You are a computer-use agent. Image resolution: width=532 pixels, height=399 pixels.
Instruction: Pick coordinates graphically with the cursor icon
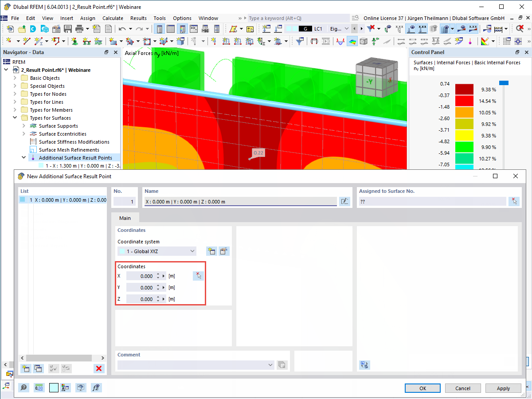[198, 275]
